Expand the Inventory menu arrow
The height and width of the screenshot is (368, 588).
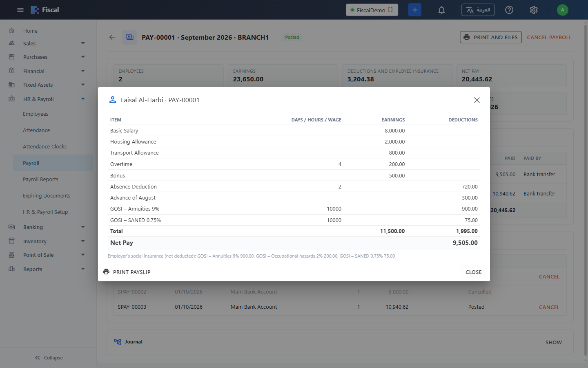click(x=83, y=241)
